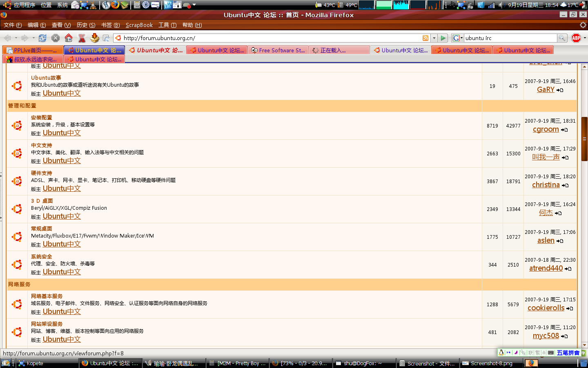This screenshot has width=588, height=368.
Task: Click the forum icon for 硬件支持
Action: click(17, 181)
